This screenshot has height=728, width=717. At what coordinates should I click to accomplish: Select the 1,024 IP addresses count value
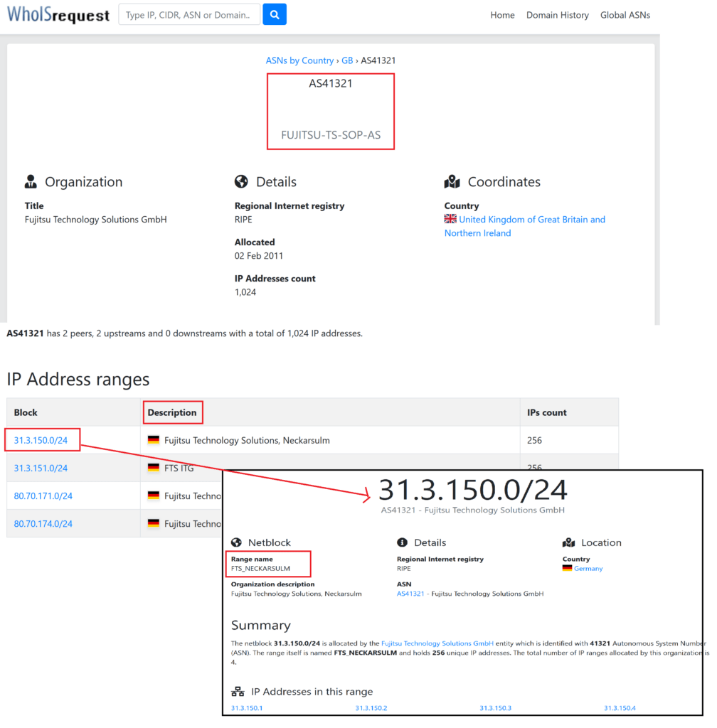point(245,292)
